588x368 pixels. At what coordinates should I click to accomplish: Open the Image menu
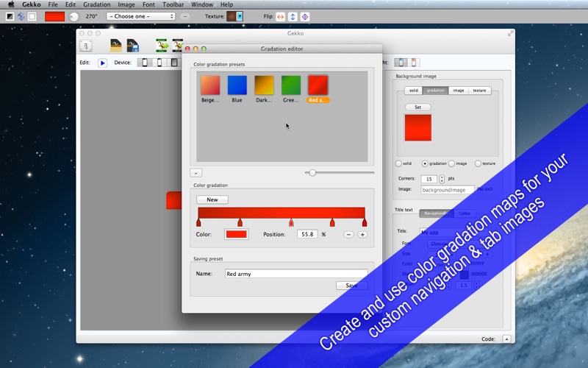tap(126, 4)
